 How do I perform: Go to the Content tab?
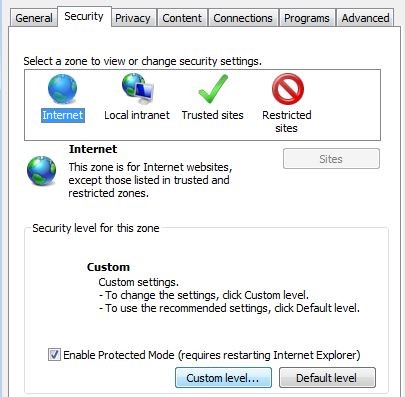(182, 18)
